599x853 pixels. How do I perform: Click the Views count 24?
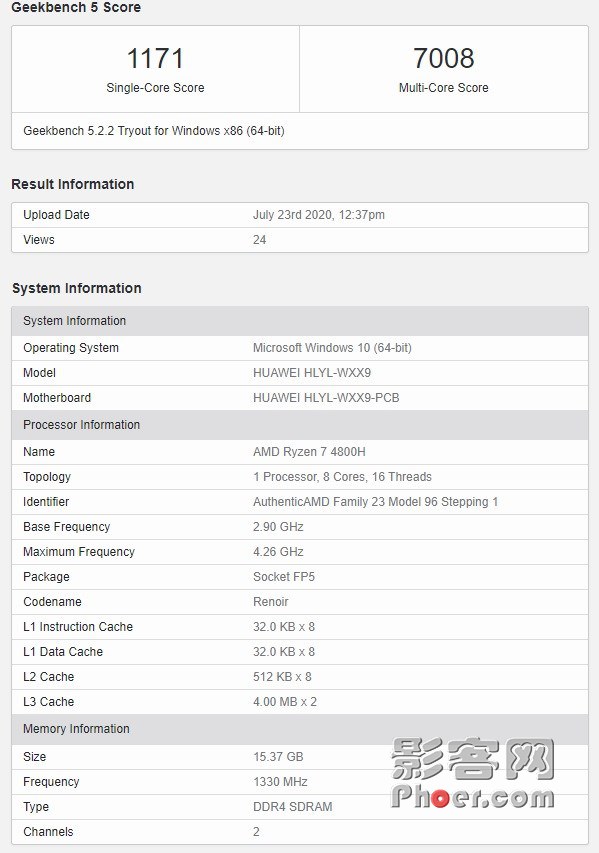(x=260, y=240)
